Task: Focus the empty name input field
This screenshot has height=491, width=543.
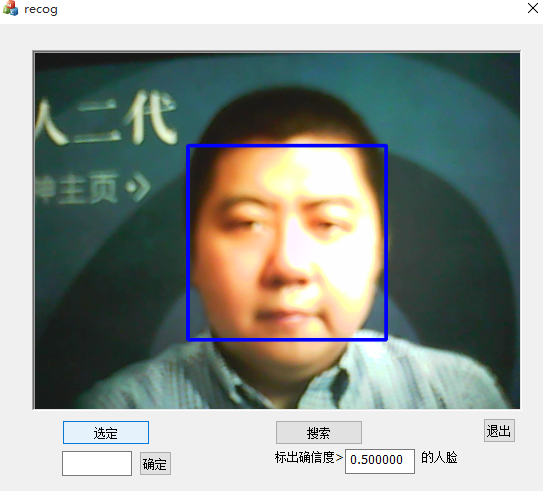Action: (97, 463)
